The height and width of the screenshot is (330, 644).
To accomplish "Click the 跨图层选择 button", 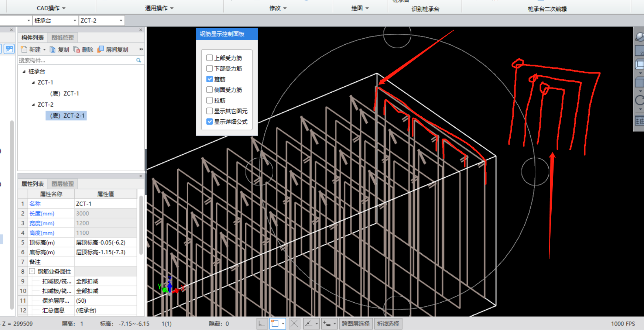I will point(356,324).
